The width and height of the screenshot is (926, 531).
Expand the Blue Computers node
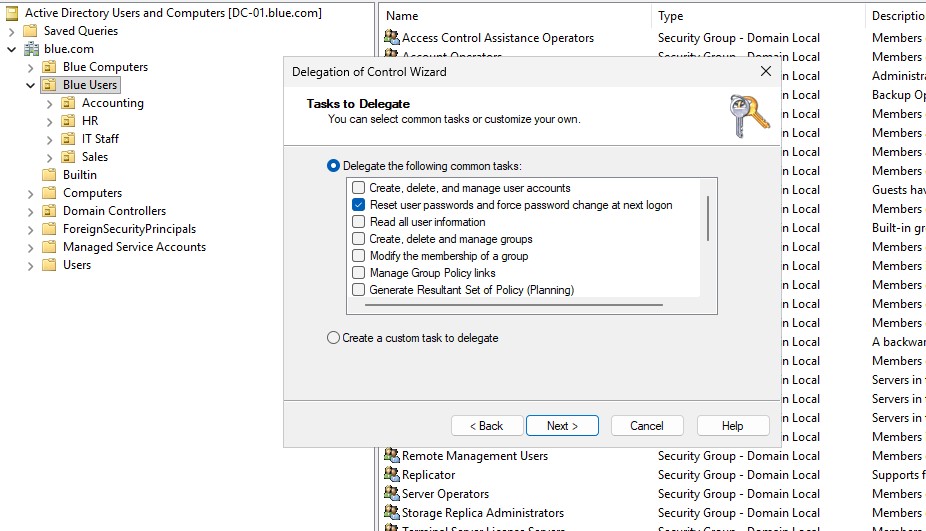click(x=31, y=67)
